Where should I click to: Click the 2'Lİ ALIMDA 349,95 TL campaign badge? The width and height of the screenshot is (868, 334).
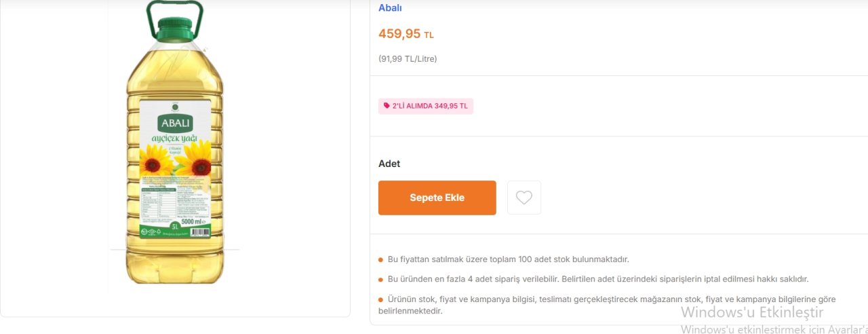point(425,106)
